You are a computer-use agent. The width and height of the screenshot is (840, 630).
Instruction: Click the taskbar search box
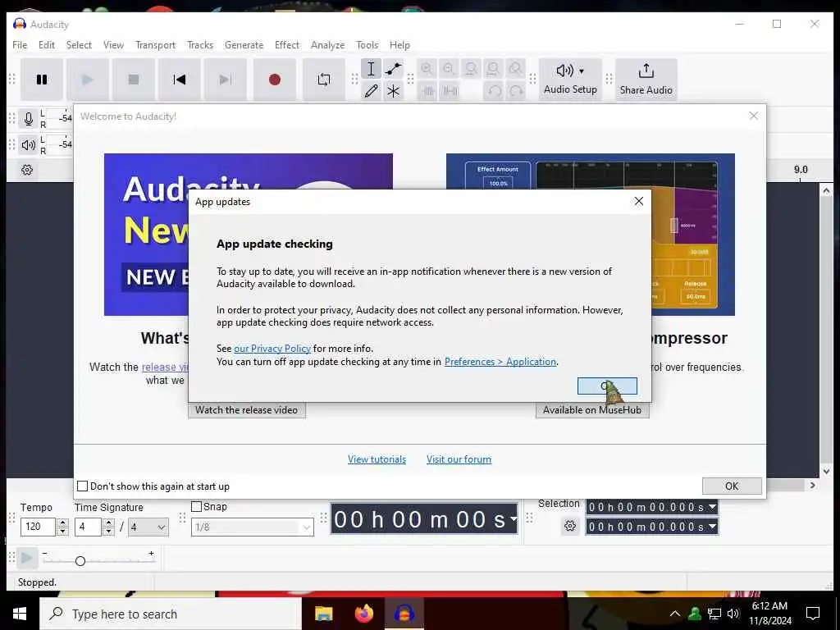(x=171, y=614)
